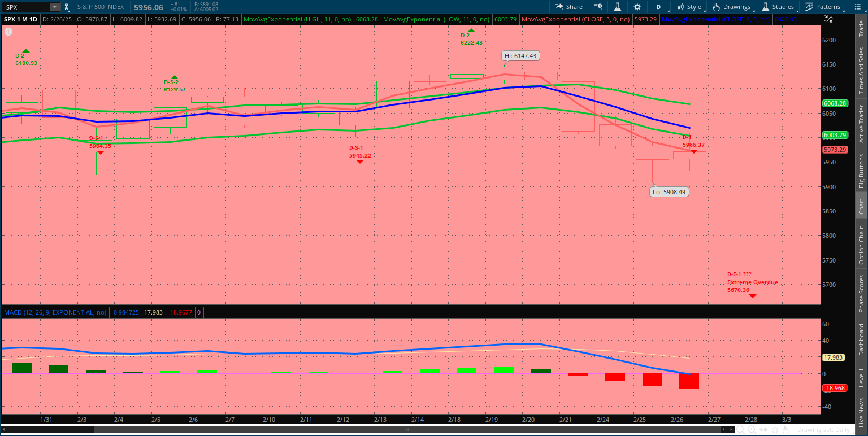Click the Share chart button
Viewport: 868px width, 436px height.
coord(568,7)
